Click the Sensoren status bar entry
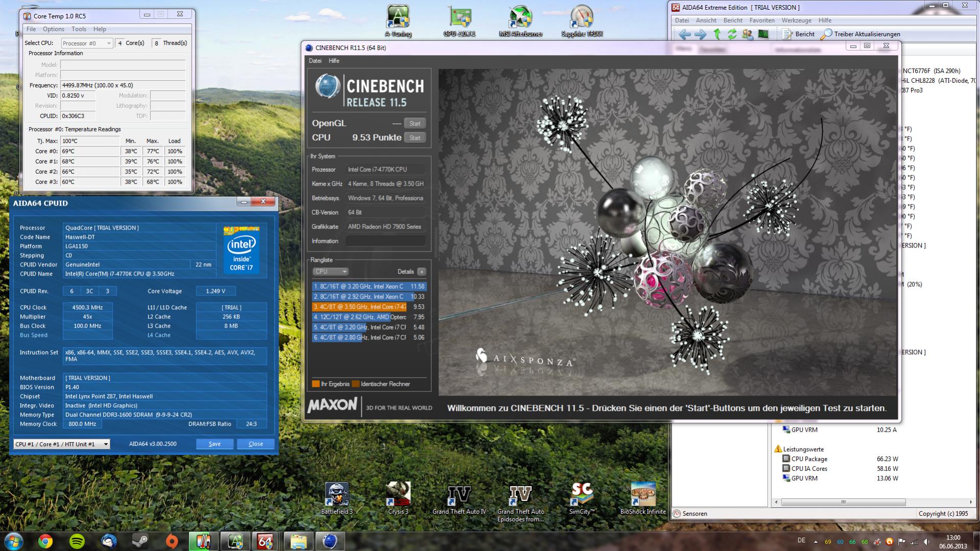 690,514
